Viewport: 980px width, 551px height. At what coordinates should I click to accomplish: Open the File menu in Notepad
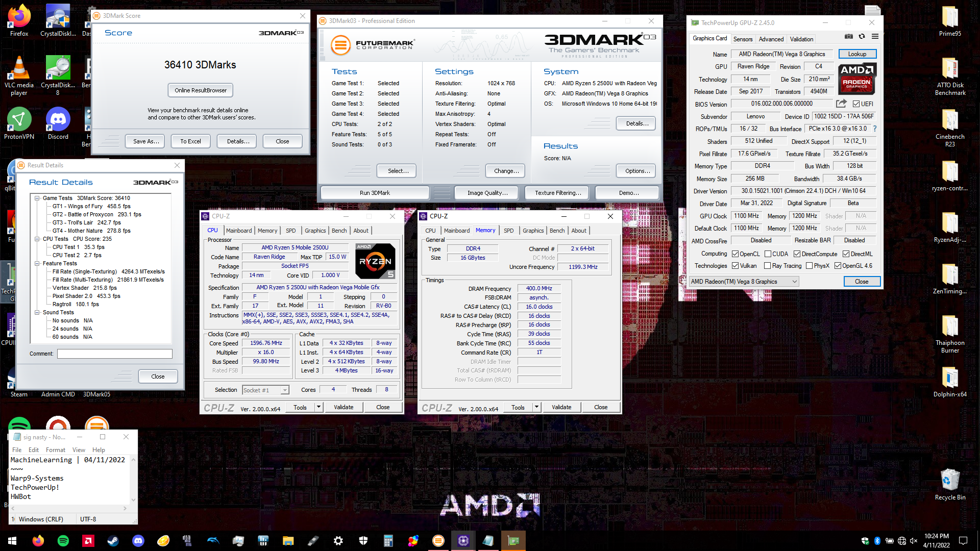click(x=17, y=450)
